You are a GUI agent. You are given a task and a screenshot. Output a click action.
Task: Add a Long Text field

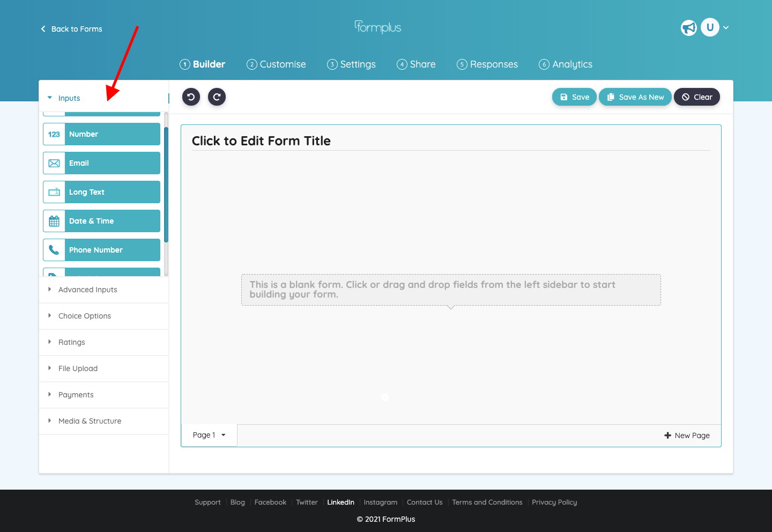101,192
